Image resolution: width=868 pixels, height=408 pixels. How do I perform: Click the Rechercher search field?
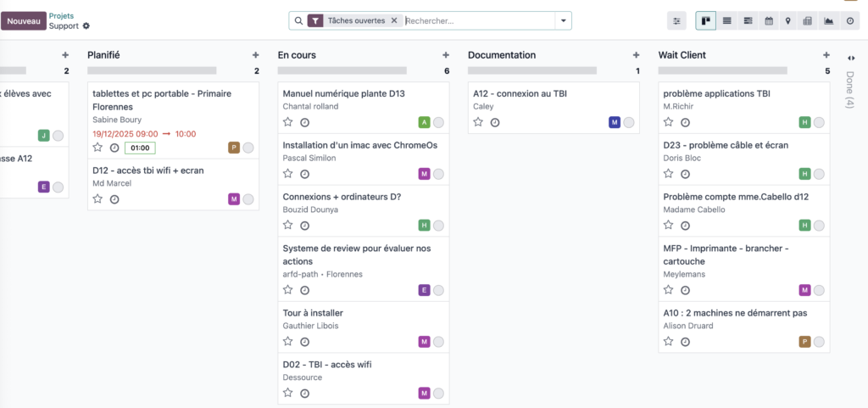coord(479,20)
